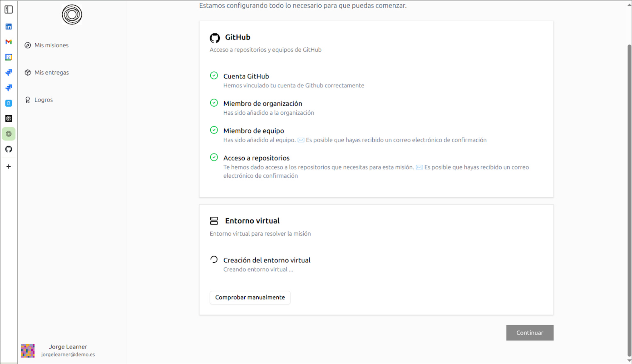Click the Acceso a repositorios checkmark

tap(214, 157)
